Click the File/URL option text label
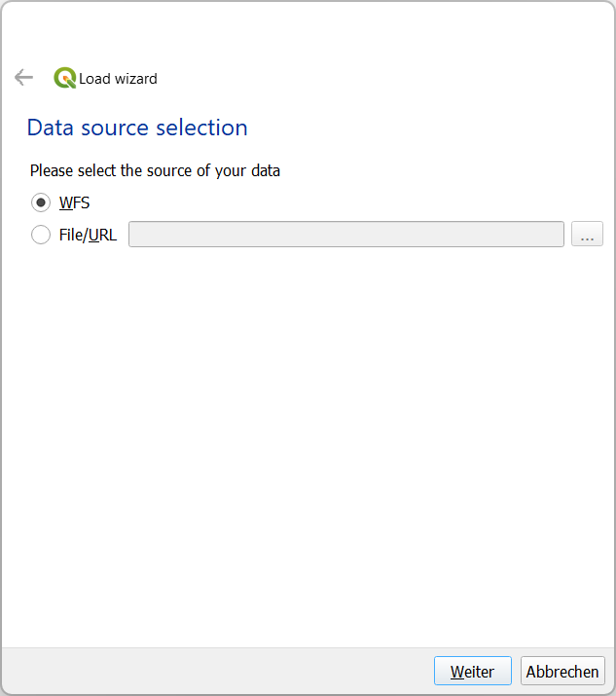 (88, 235)
